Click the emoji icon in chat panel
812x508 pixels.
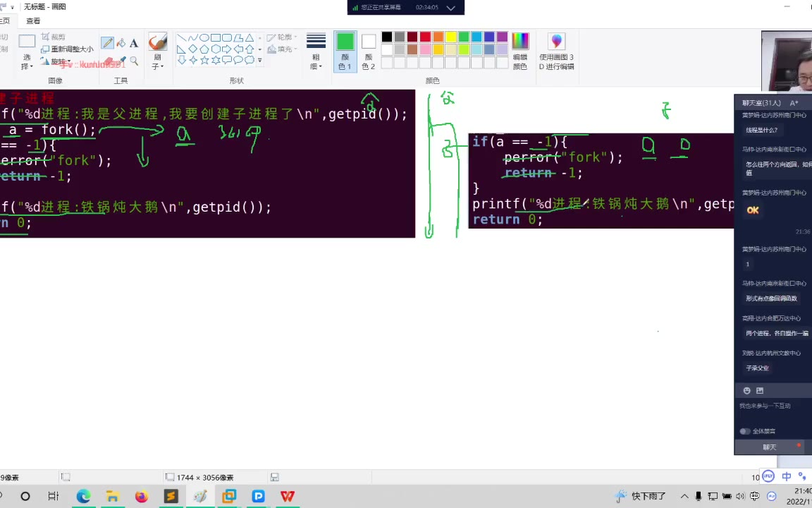(x=746, y=390)
